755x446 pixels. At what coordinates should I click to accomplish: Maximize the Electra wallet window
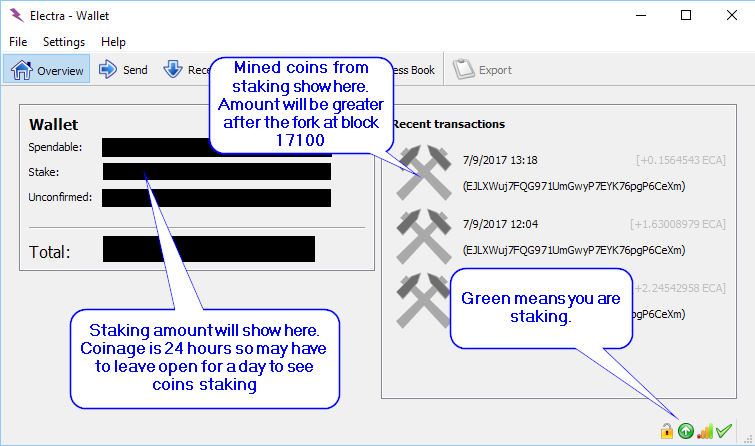pyautogui.click(x=686, y=15)
